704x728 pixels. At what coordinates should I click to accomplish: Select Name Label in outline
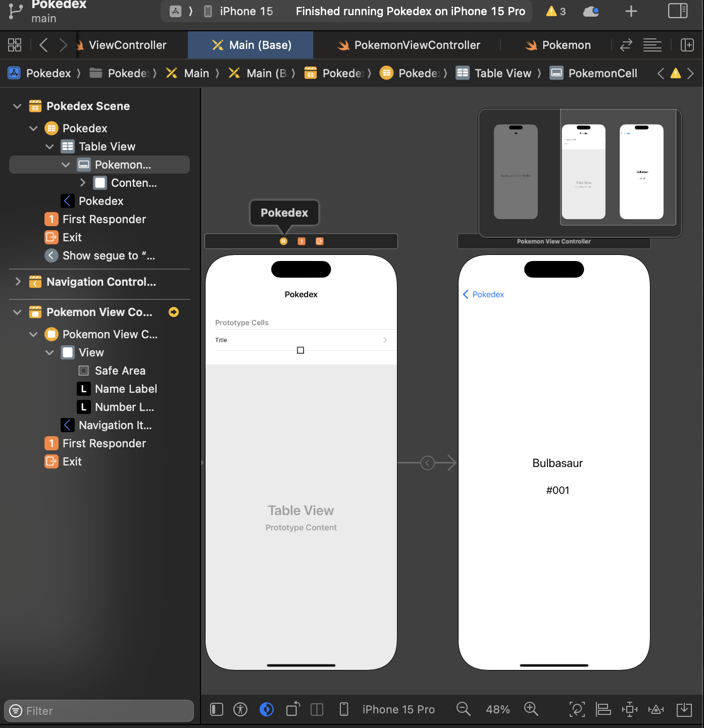coord(99,389)
